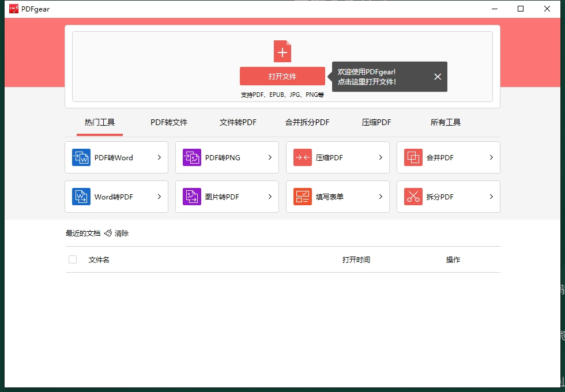Screen dimensions: 565x392
Task: Click the 图片转PDF label
Action: [x=222, y=197]
